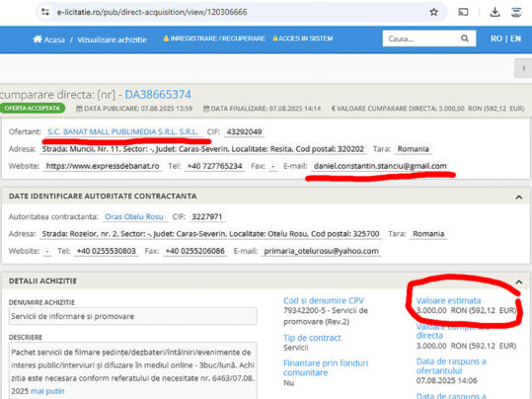Screen dimensions: 532x399
Task: Open INREGISTRARE / RECUPERARE link
Action: pos(214,39)
